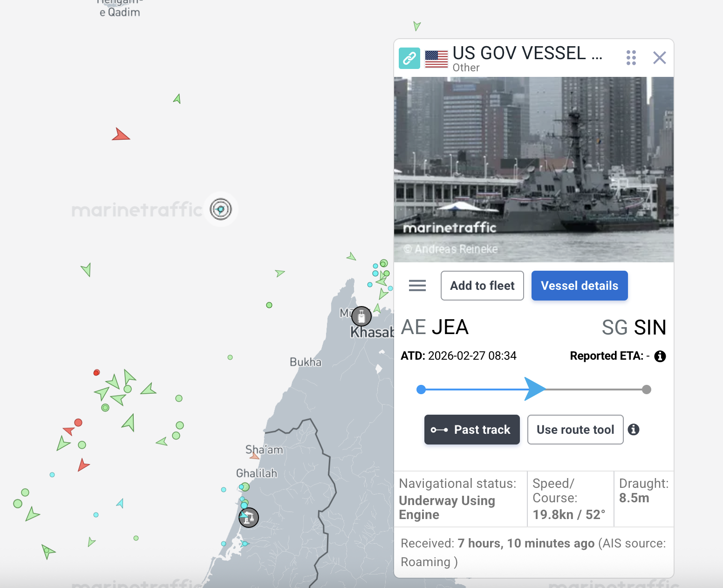The height and width of the screenshot is (588, 723).
Task: Click the Bukha place label on map
Action: tap(306, 362)
